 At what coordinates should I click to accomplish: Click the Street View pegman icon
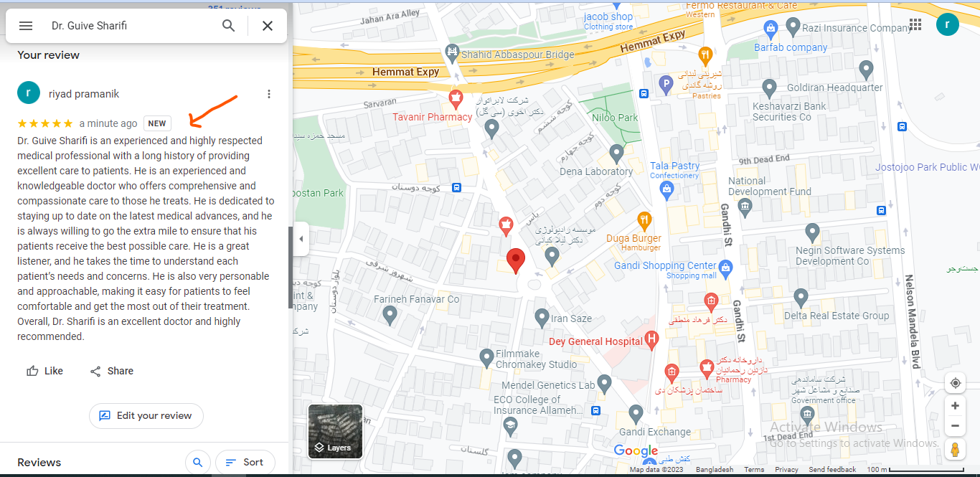pyautogui.click(x=955, y=450)
